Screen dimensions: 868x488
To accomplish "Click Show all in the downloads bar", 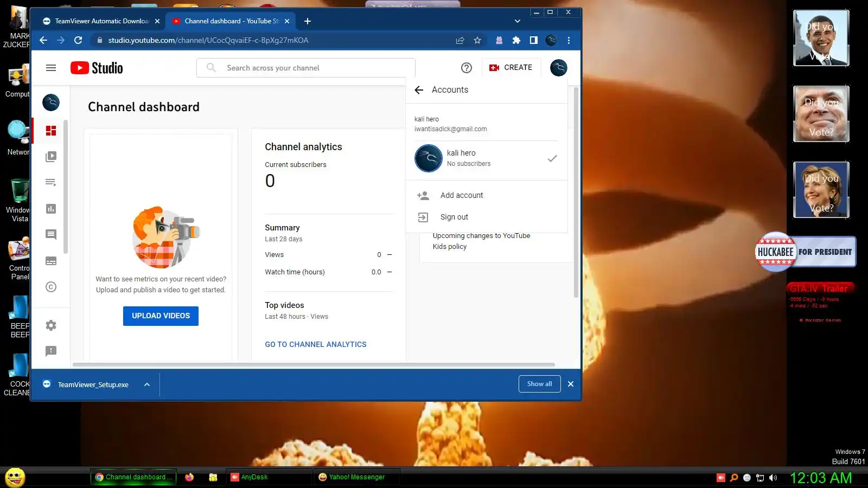I will [x=540, y=384].
